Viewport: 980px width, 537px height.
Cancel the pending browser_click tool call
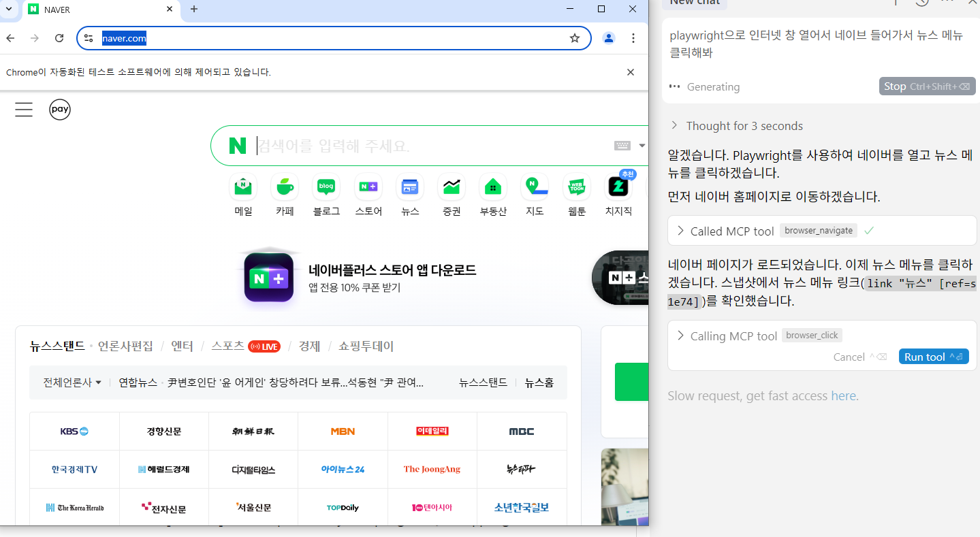pos(859,357)
